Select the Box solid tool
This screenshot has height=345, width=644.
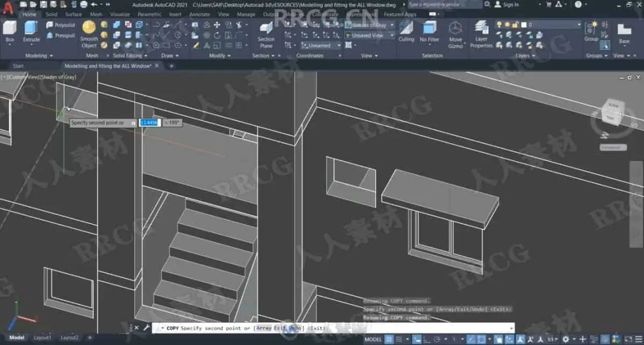(10, 31)
